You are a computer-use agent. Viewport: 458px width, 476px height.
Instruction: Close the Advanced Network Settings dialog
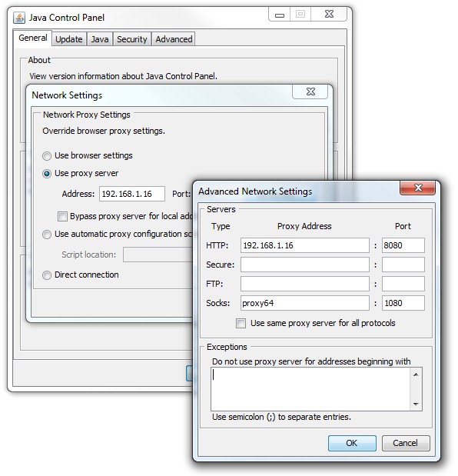coord(418,188)
